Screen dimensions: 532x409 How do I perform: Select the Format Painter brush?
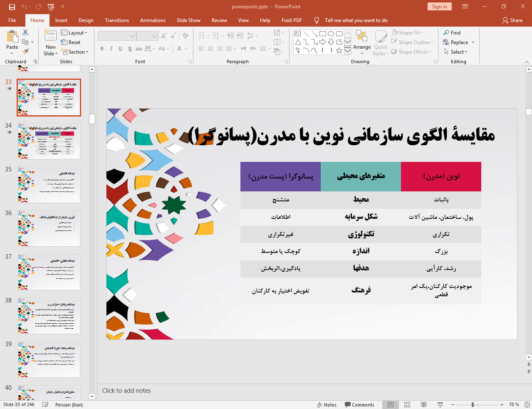(25, 52)
